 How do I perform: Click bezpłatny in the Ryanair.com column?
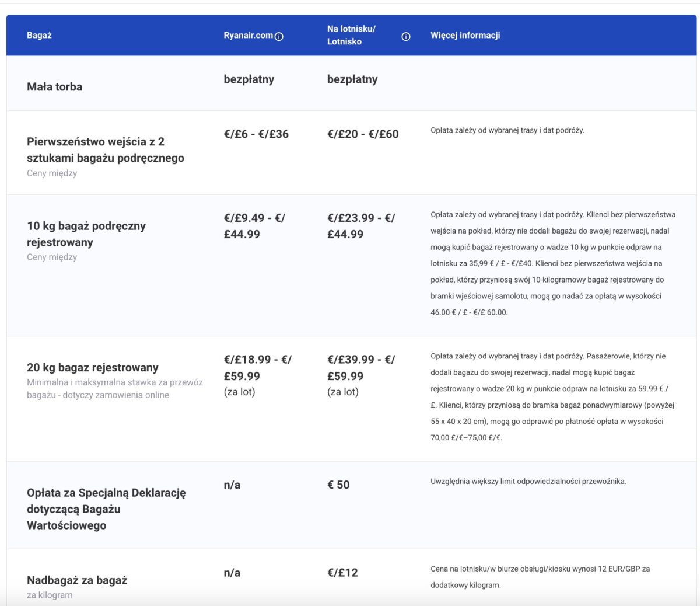[x=249, y=79]
